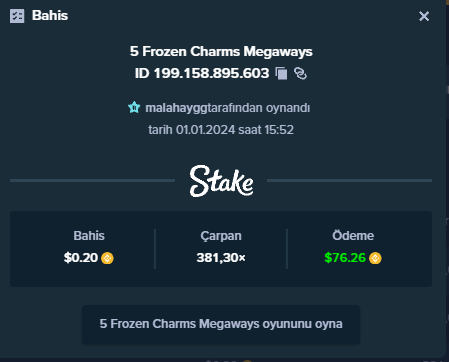Click the coin icon next to $0.20
Screen dimensions: 449x362
point(107,258)
